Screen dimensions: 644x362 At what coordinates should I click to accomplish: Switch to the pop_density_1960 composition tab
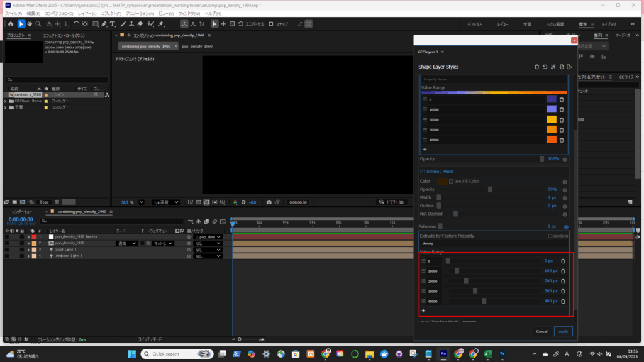tap(197, 47)
